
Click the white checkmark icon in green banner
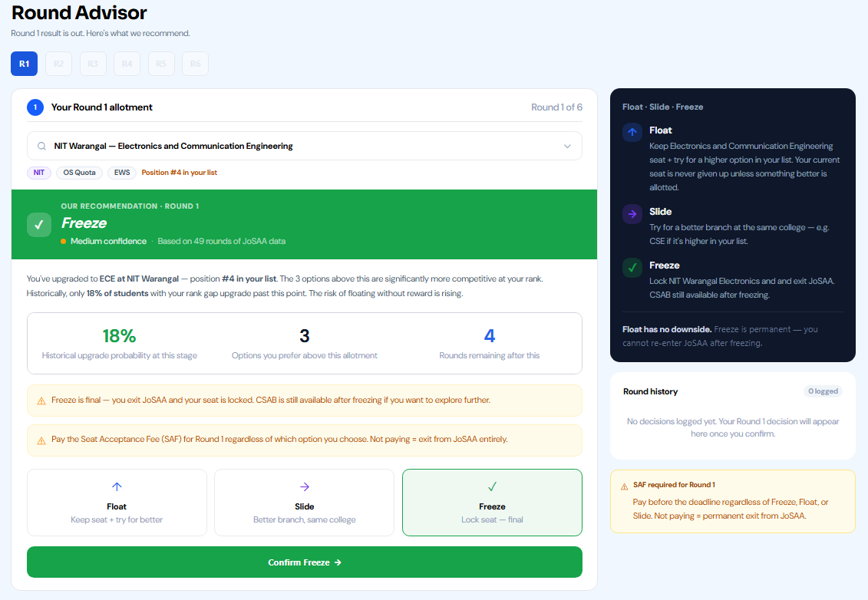tap(38, 226)
